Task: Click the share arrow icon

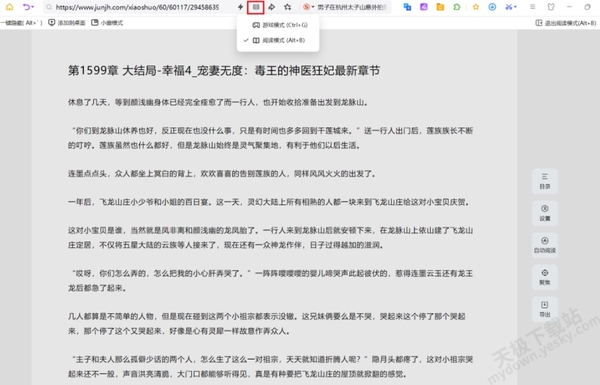Action: point(272,7)
